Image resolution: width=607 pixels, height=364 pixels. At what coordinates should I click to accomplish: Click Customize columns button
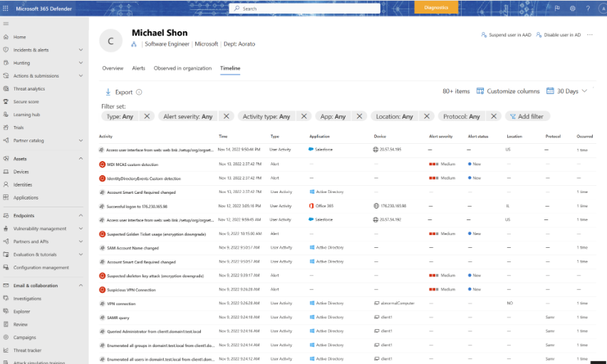point(508,91)
